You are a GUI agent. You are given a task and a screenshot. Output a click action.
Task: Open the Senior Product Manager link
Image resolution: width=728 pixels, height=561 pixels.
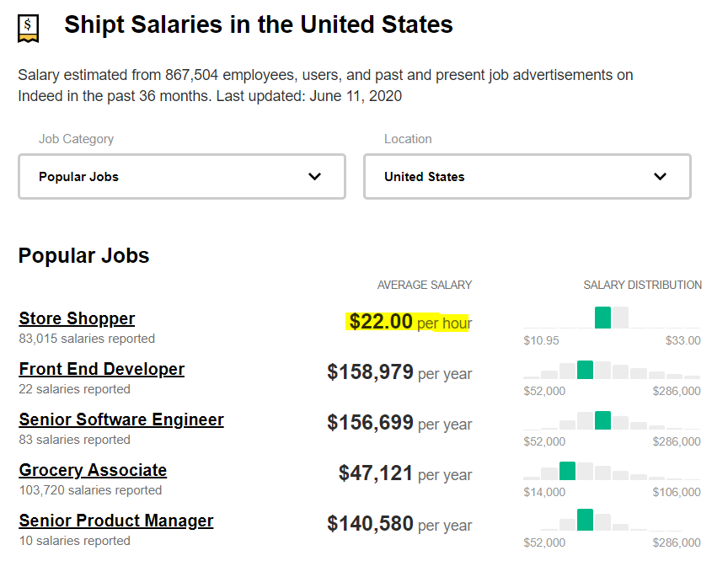tap(116, 521)
